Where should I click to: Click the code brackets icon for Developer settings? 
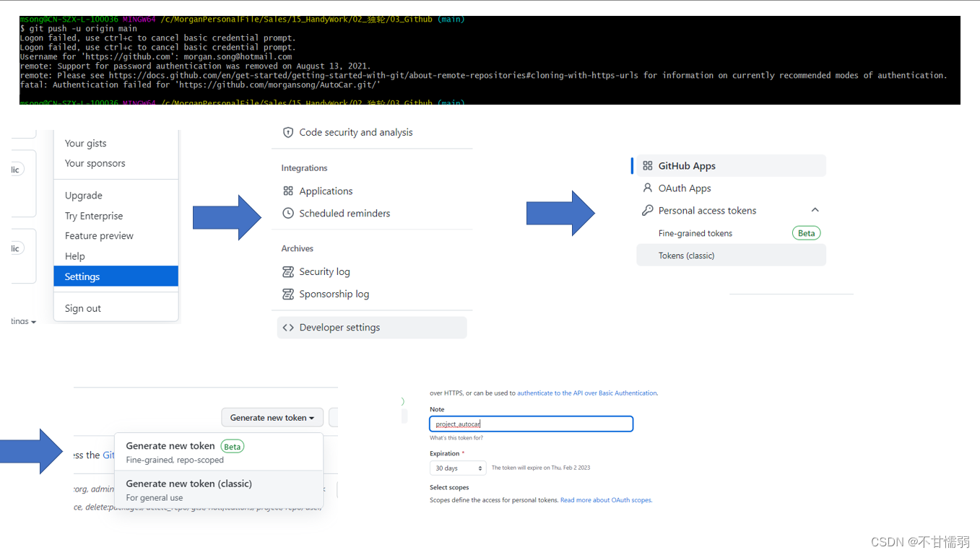(288, 327)
